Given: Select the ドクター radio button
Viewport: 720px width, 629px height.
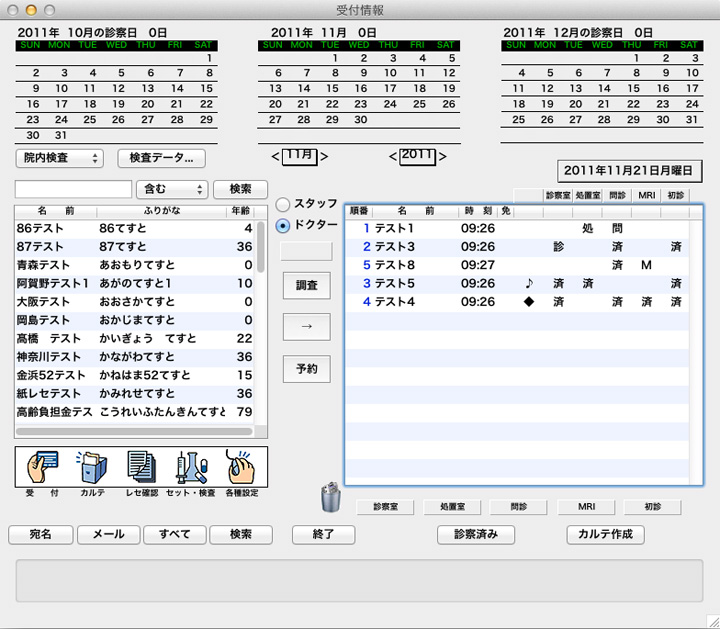Looking at the screenshot, I should pyautogui.click(x=282, y=225).
